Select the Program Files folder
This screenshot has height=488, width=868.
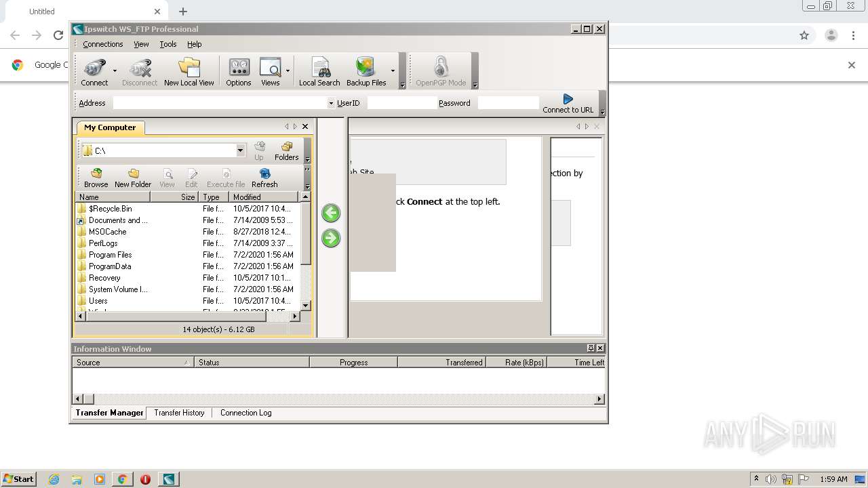(x=110, y=255)
